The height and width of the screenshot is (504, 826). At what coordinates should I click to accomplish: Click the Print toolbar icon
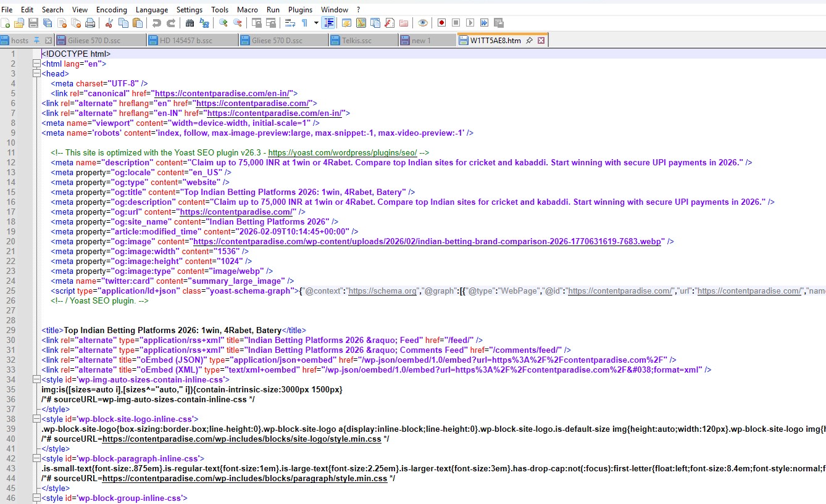(90, 23)
